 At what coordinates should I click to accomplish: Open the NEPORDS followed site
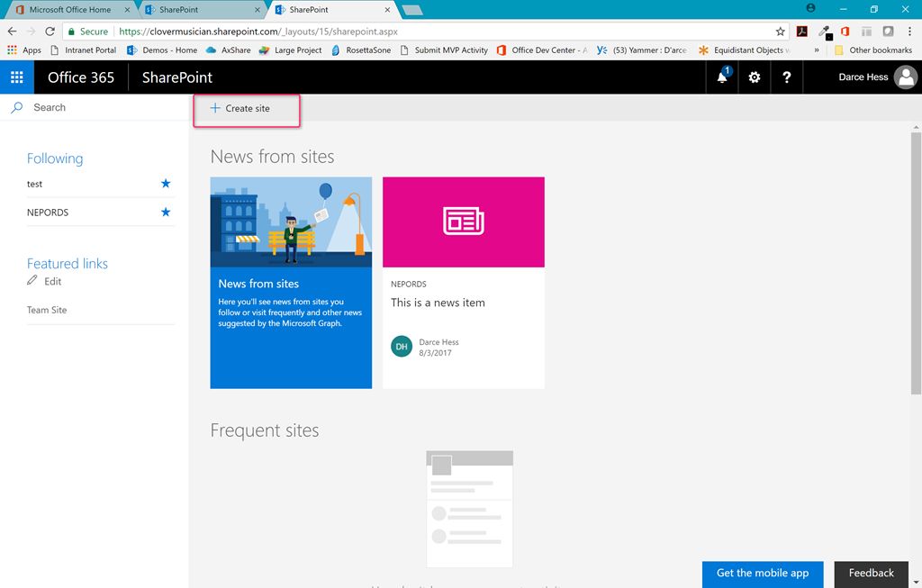click(x=48, y=213)
